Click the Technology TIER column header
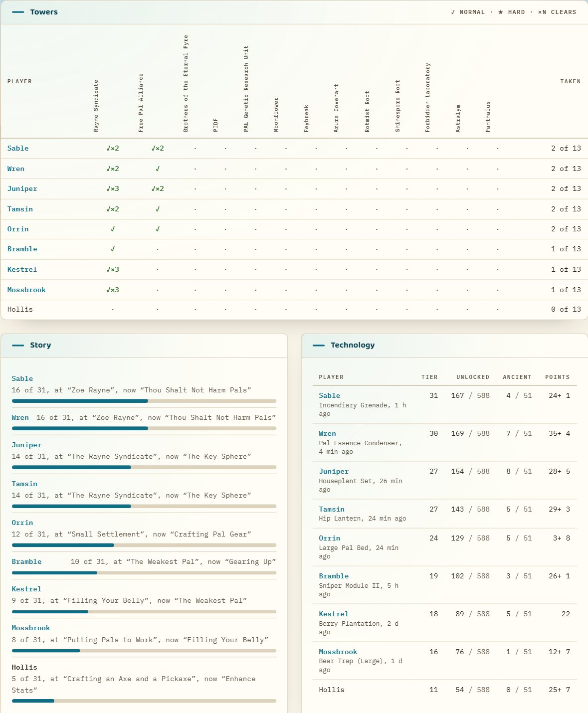The width and height of the screenshot is (588, 713). 429,377
